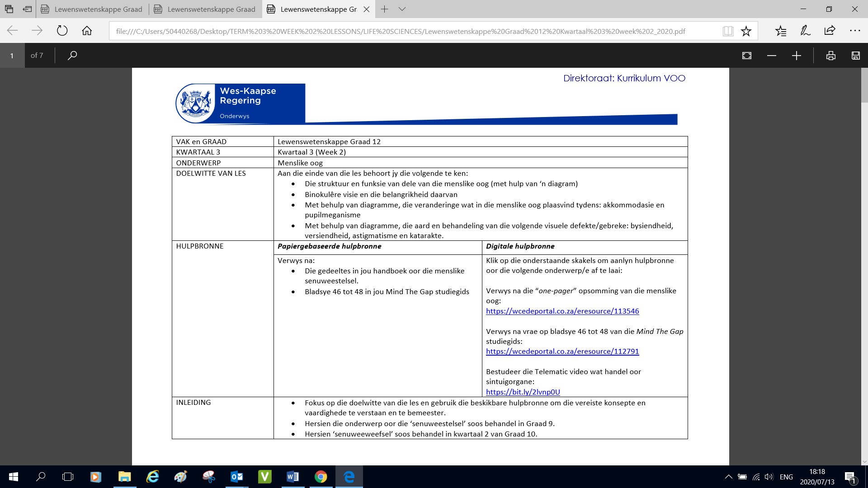The width and height of the screenshot is (868, 488).
Task: Open the Windows Start menu
Action: (x=13, y=477)
